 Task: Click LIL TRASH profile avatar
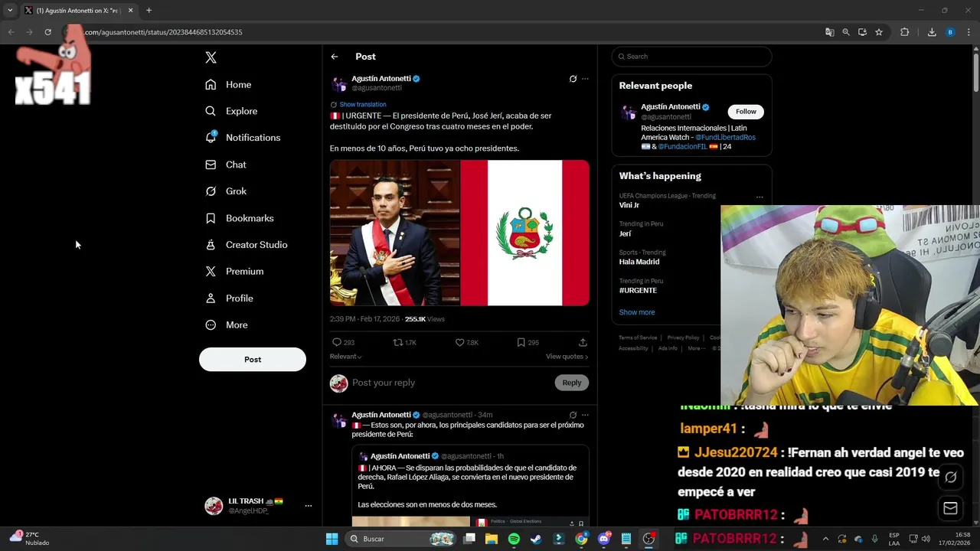point(214,506)
